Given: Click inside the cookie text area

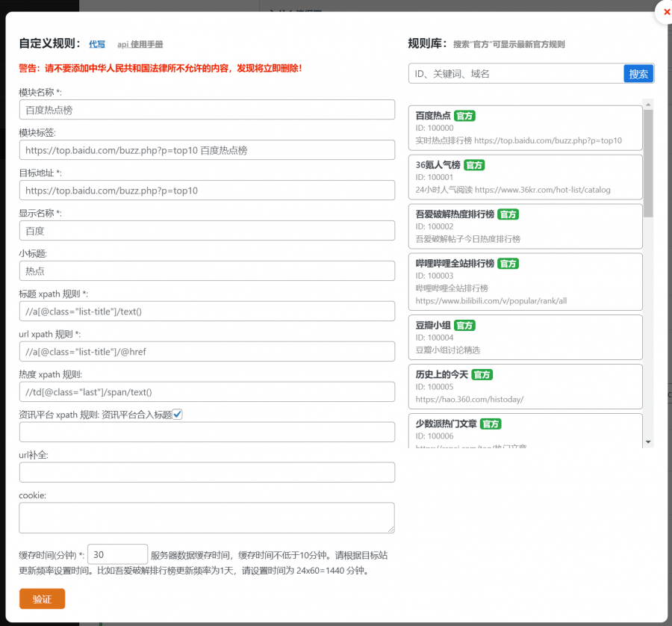Looking at the screenshot, I should pyautogui.click(x=207, y=517).
